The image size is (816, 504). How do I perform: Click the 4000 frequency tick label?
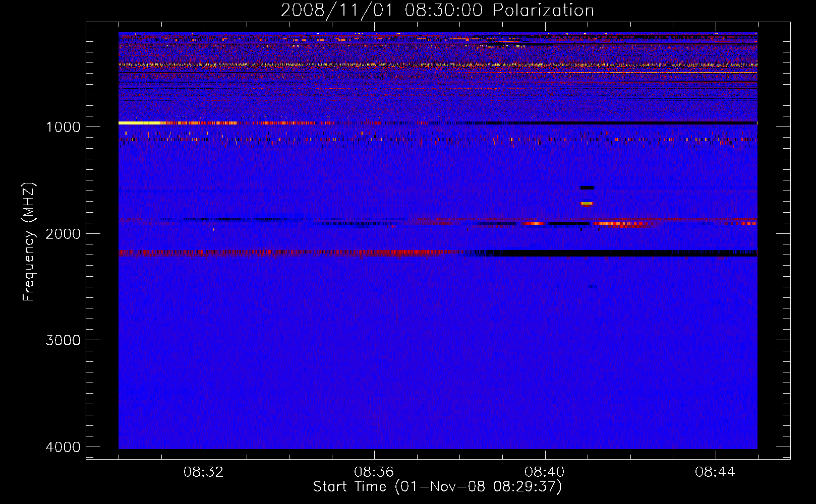coord(63,447)
